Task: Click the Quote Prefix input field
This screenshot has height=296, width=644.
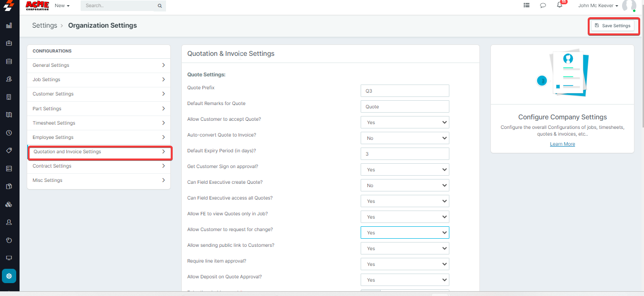Action: [x=405, y=91]
